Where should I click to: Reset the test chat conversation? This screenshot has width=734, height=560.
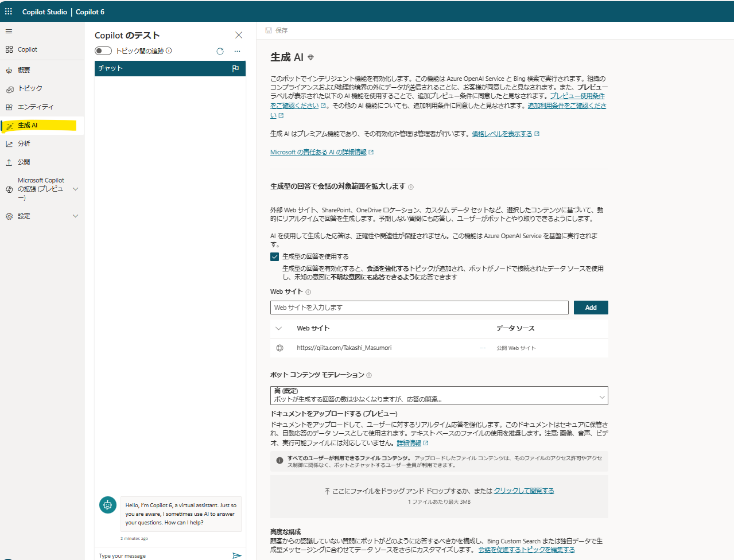220,51
